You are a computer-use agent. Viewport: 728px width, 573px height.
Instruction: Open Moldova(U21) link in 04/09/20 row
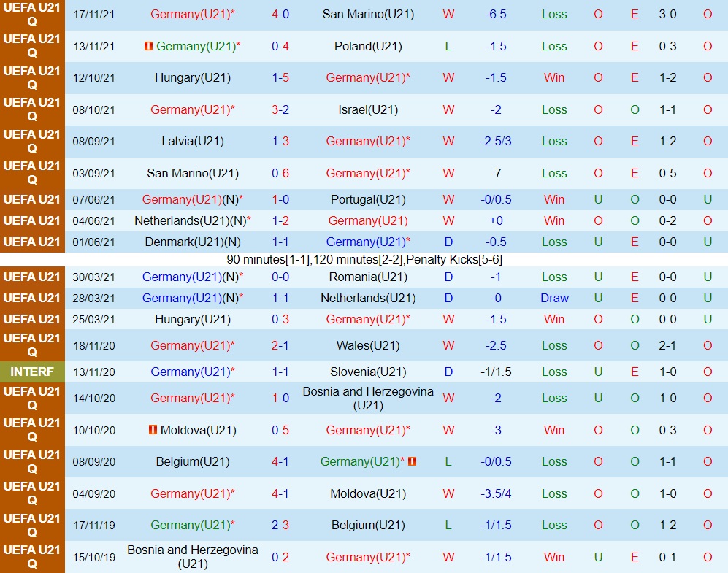pyautogui.click(x=368, y=493)
